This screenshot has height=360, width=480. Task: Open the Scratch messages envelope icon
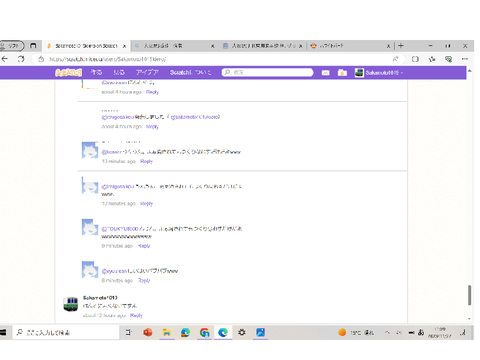click(x=325, y=73)
